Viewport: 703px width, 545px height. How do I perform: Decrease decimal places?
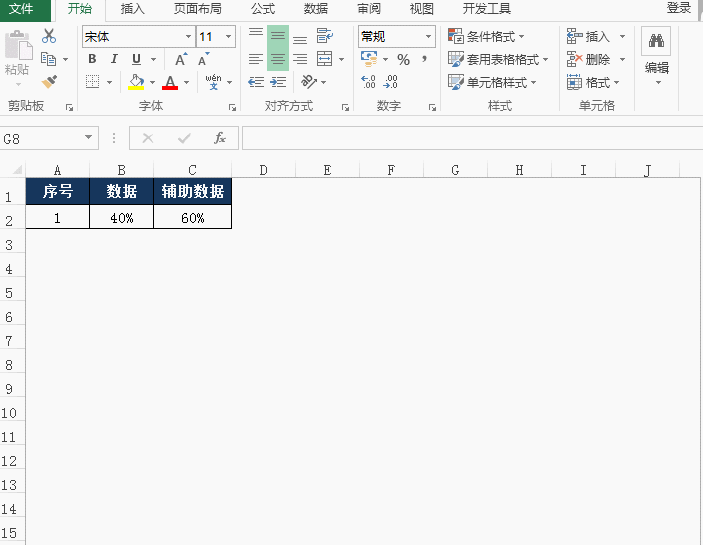click(391, 82)
